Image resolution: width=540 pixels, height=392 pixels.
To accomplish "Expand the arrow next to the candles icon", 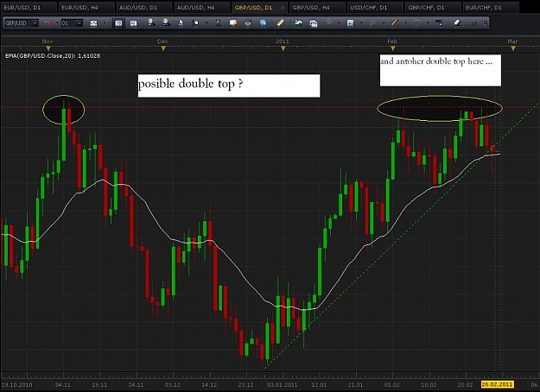I will [x=57, y=23].
